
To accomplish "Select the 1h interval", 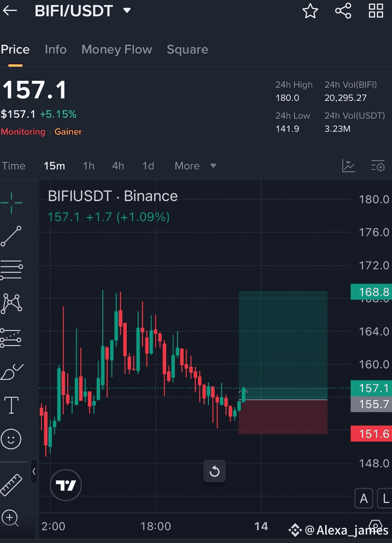I will click(x=89, y=166).
